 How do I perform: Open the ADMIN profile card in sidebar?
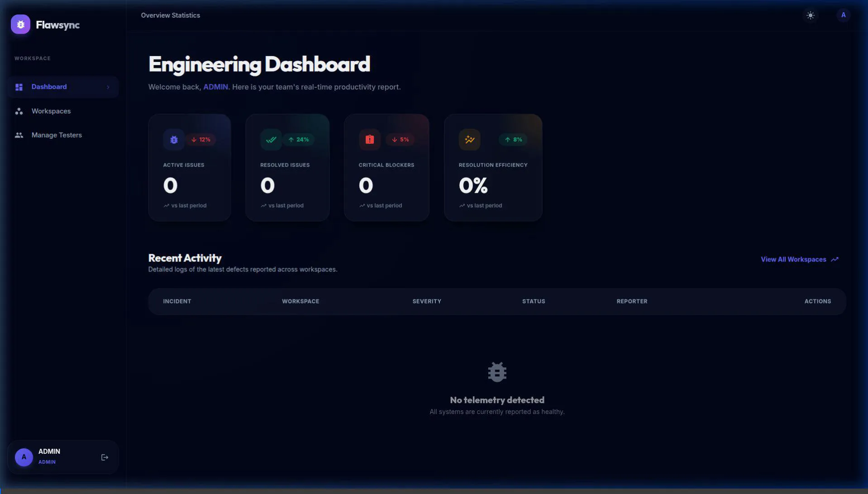tap(50, 457)
